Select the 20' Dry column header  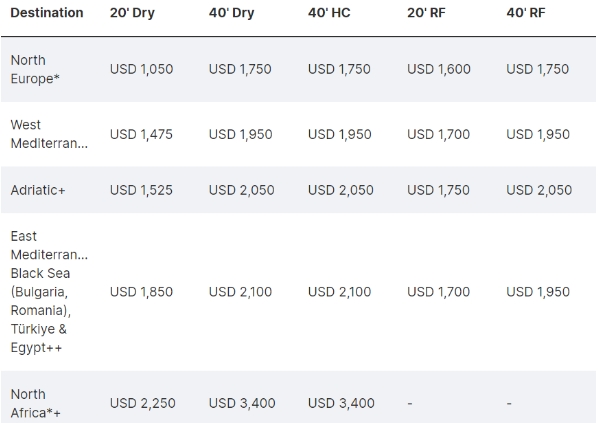coord(132,13)
